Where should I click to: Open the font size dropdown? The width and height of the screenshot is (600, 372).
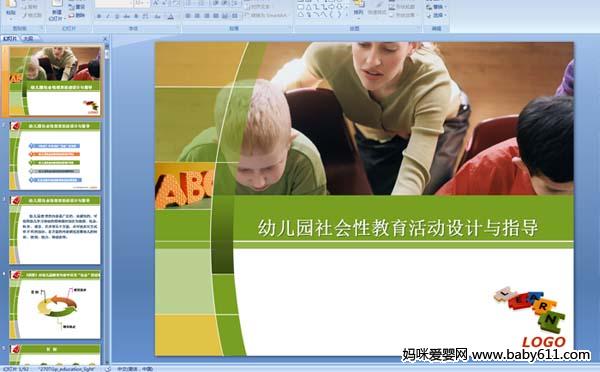tap(147, 3)
